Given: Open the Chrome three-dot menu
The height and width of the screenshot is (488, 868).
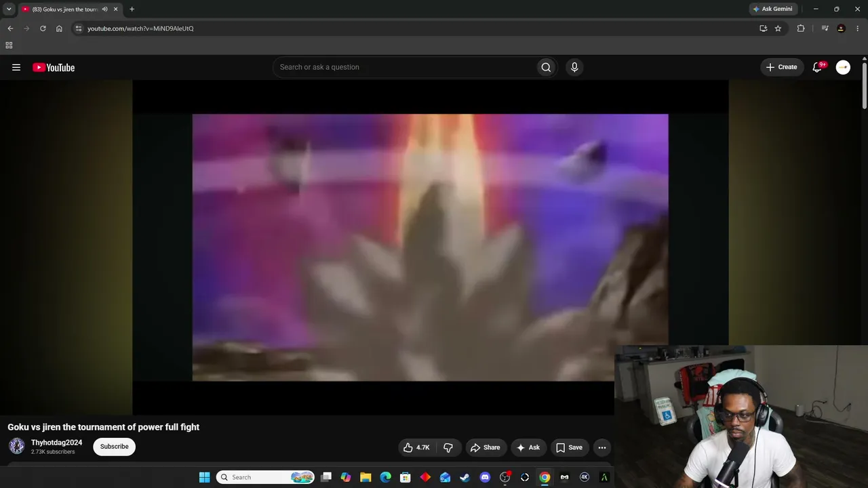Looking at the screenshot, I should point(858,28).
